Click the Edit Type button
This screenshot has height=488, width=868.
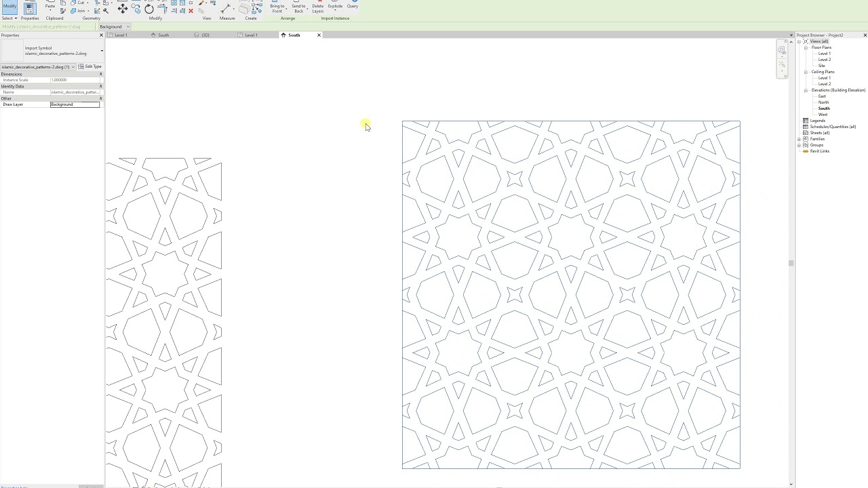[x=90, y=66]
